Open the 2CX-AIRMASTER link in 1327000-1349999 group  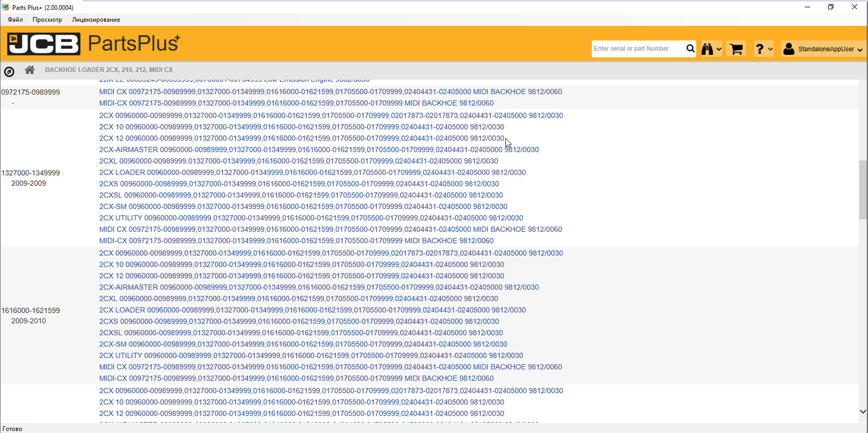[318, 150]
